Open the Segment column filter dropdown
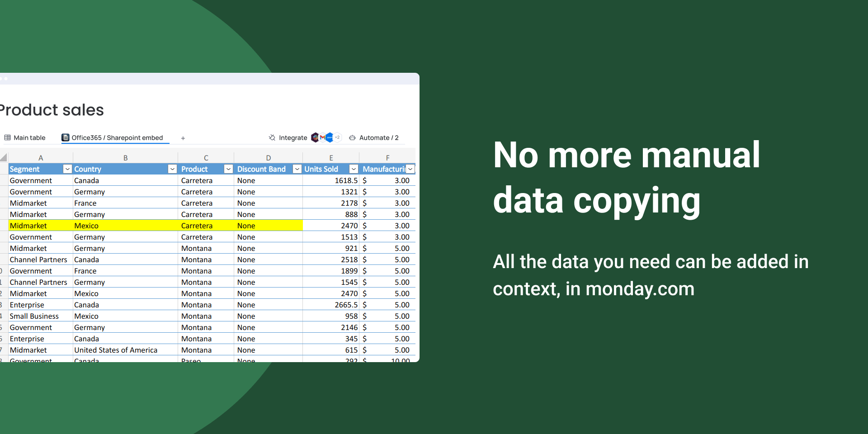This screenshot has width=868, height=434. pyautogui.click(x=67, y=169)
